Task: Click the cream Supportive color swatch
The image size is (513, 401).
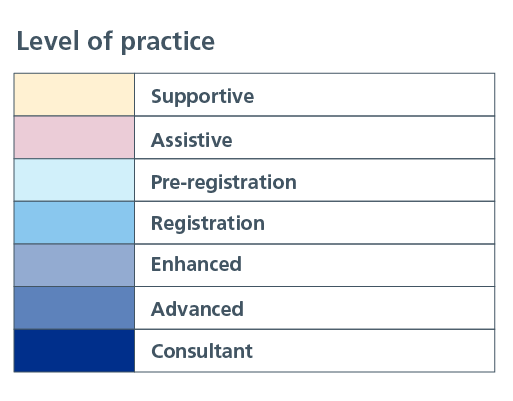Action: tap(74, 95)
